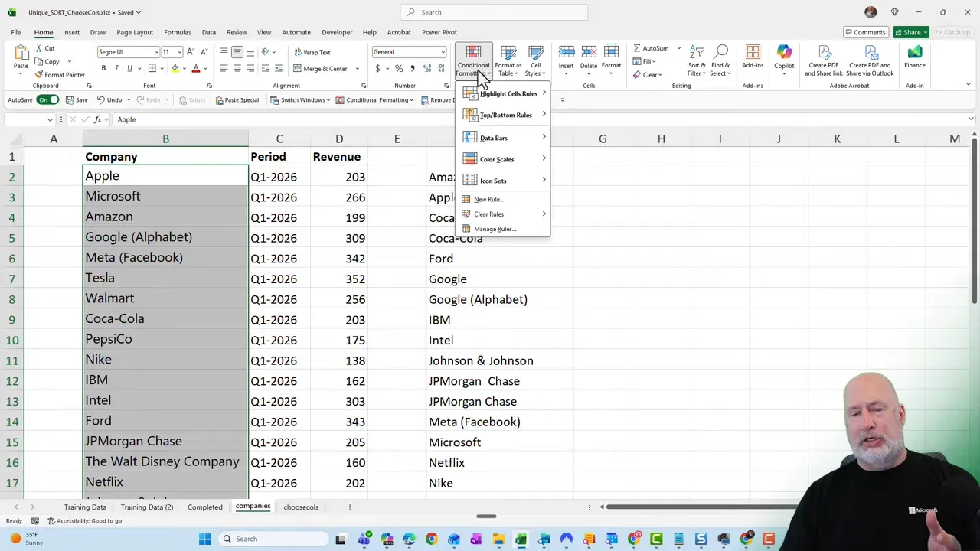
Task: Apply Merge & Center to the selection
Action: [x=322, y=68]
